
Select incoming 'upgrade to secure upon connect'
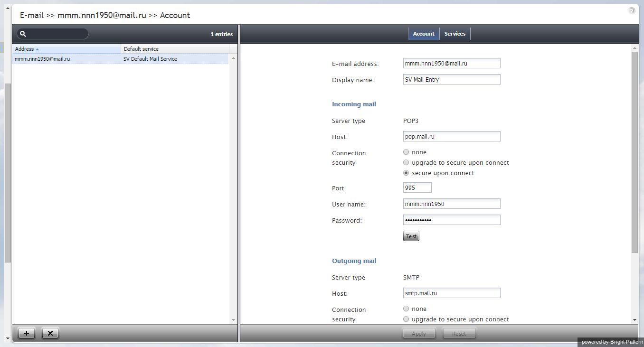coord(406,163)
